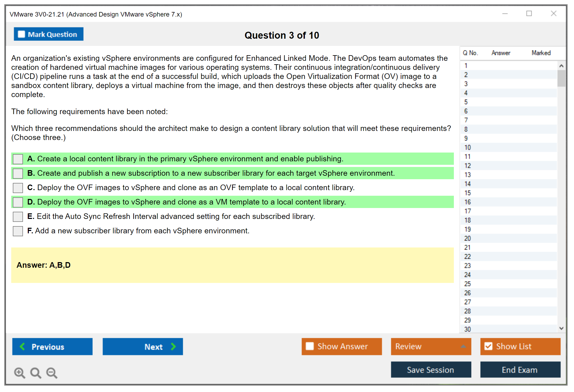Click the Answer column header
The height and width of the screenshot is (392, 574).
coord(501,53)
